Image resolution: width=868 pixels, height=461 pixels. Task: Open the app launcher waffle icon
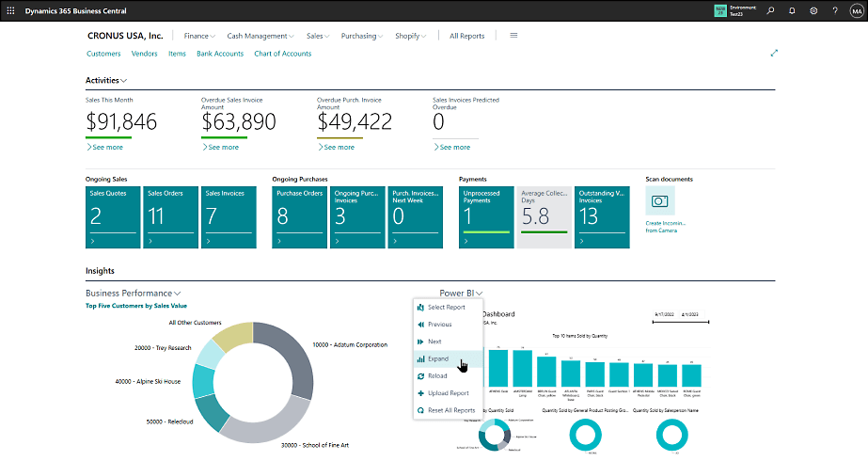pos(10,10)
